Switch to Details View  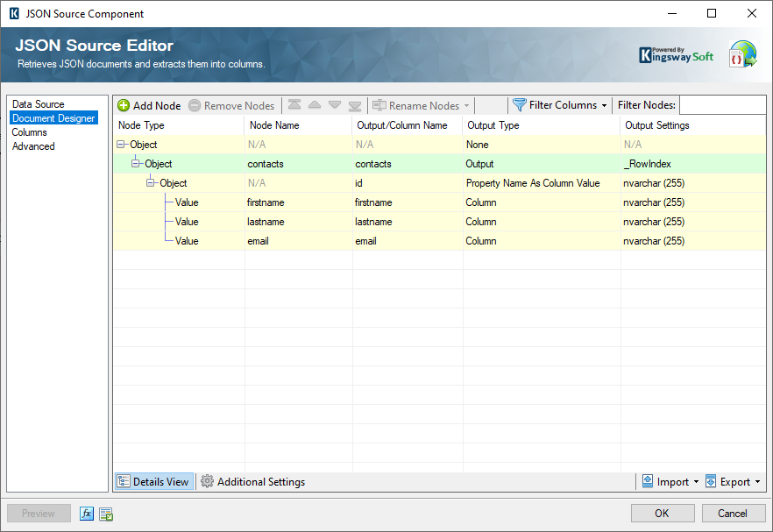[x=153, y=482]
